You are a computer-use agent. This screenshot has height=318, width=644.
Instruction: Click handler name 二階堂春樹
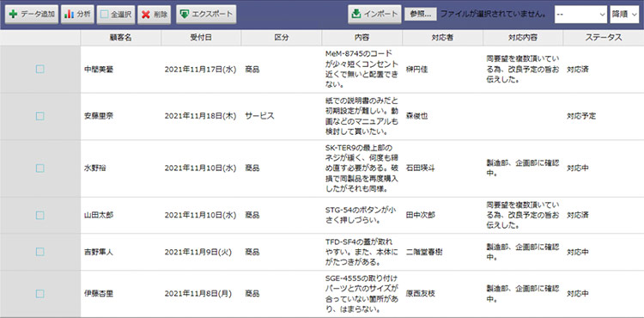[x=424, y=252]
